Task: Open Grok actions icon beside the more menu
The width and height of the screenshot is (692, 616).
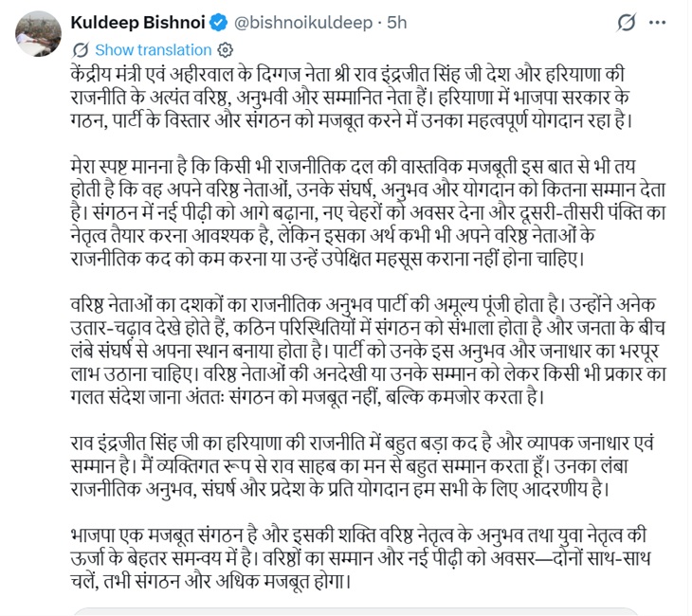Action: coord(626,23)
